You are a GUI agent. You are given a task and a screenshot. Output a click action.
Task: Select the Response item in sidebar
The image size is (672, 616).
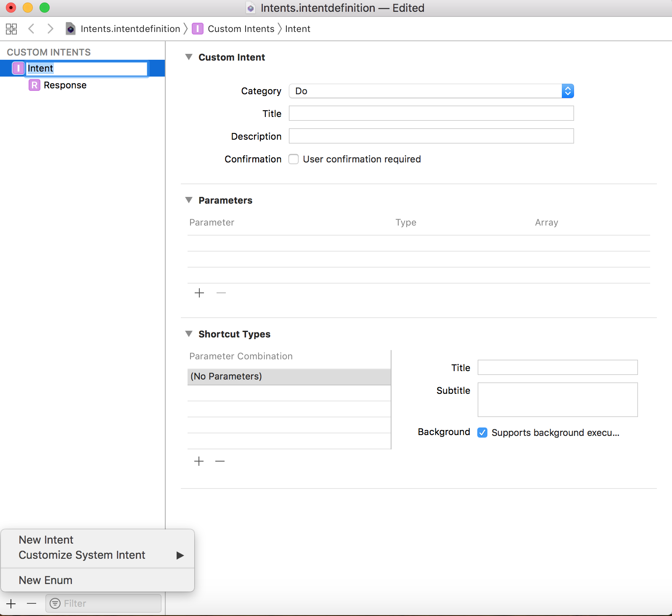pyautogui.click(x=65, y=85)
